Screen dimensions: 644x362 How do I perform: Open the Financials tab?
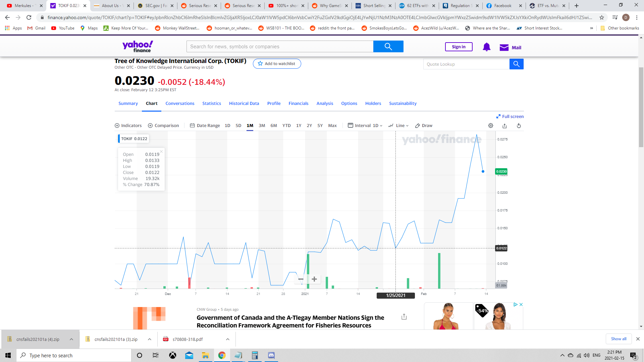click(299, 104)
